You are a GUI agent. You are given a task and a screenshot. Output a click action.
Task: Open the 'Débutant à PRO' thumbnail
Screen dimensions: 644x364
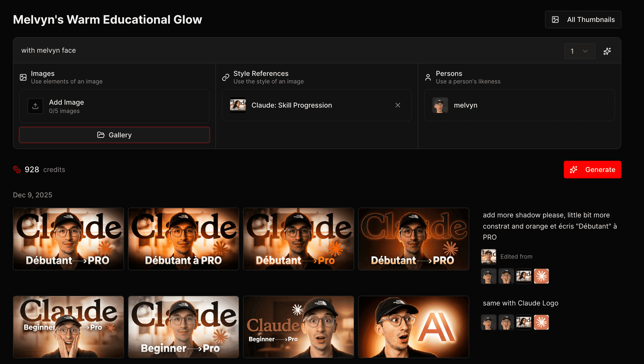click(183, 239)
